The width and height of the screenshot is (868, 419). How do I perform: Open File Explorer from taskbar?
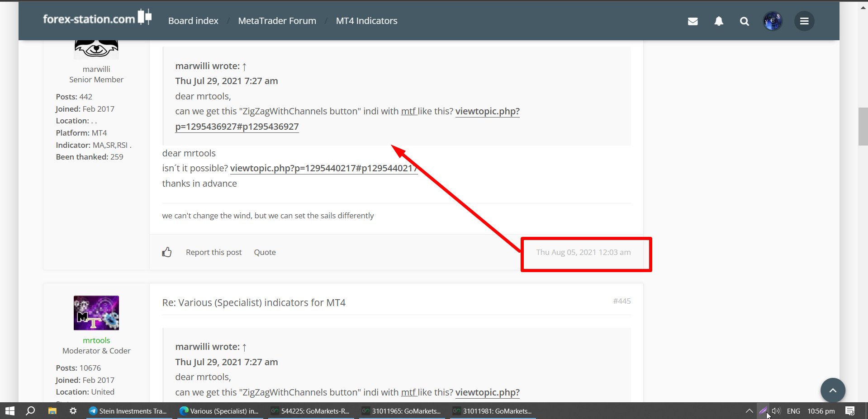pyautogui.click(x=52, y=411)
